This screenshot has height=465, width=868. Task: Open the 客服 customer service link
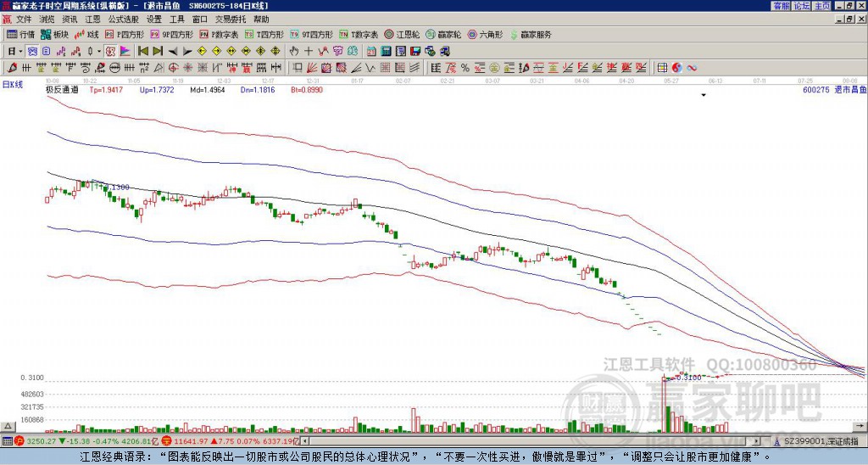pyautogui.click(x=781, y=6)
